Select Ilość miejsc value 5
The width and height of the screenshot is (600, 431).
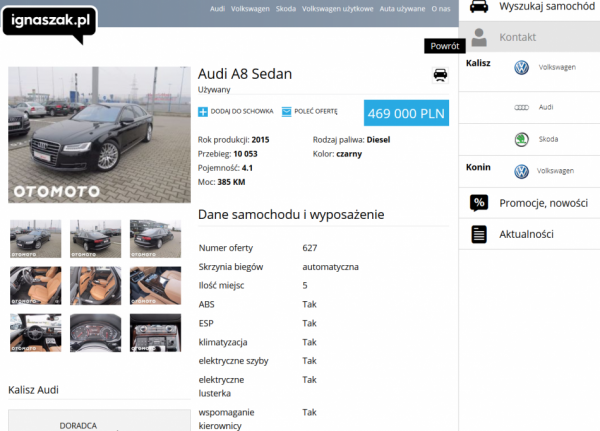[305, 286]
